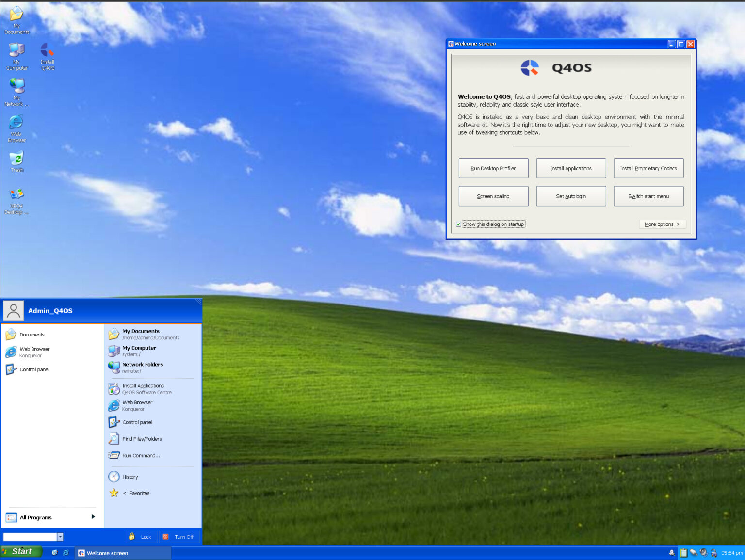Uncheck Show this dialog on startup
Viewport: 745px width, 560px height.
coord(458,224)
